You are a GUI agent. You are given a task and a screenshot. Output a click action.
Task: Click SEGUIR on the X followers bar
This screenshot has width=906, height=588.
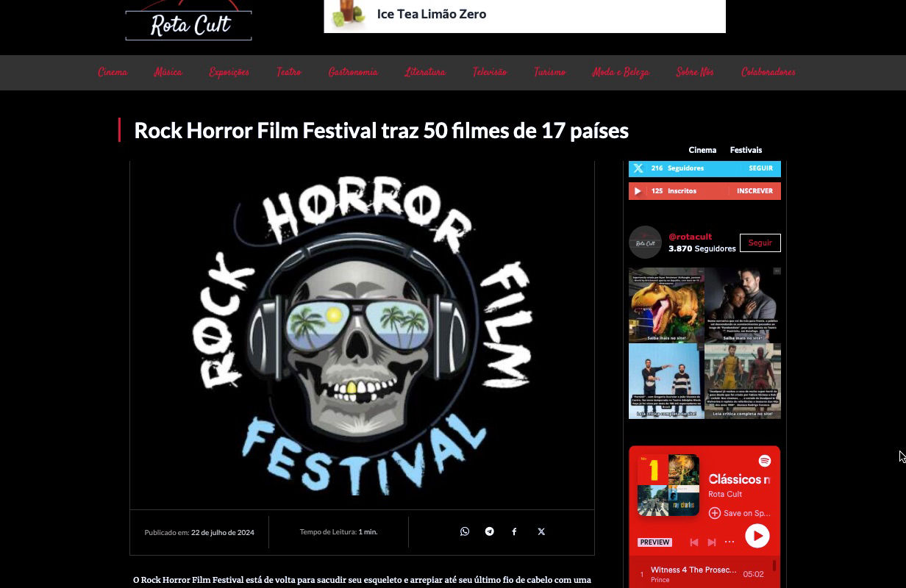[760, 168]
